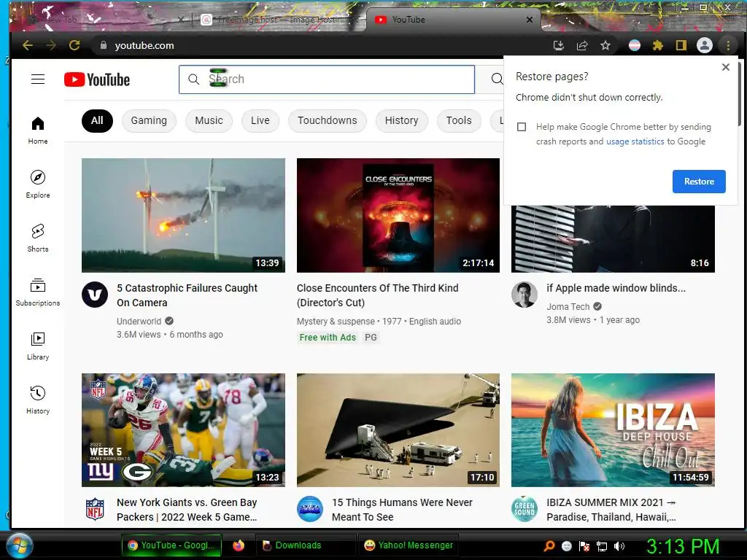Select the Gaming filter chip
Image resolution: width=747 pixels, height=560 pixels.
coord(149,120)
